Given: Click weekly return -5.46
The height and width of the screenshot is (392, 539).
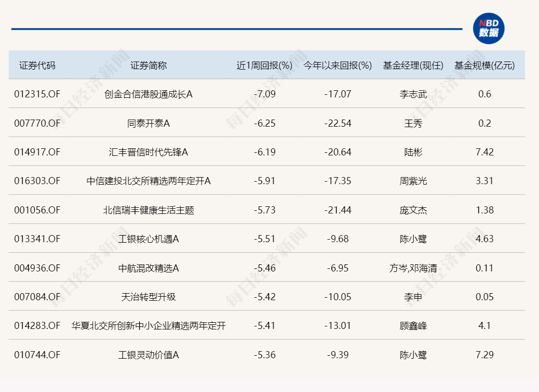Looking at the screenshot, I should pyautogui.click(x=264, y=268).
